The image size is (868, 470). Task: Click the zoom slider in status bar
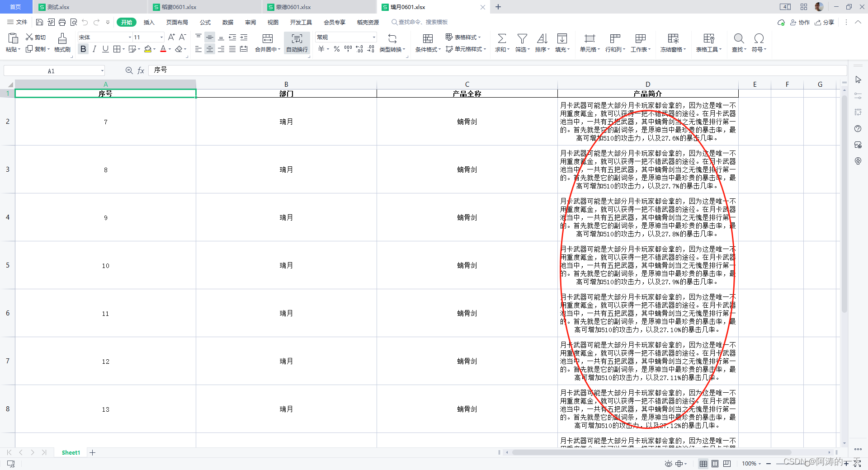point(807,464)
